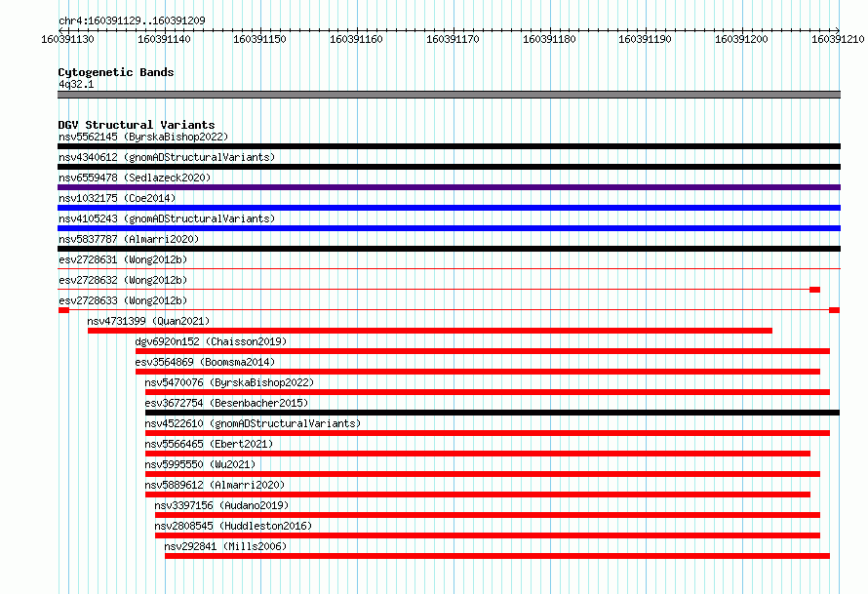
Task: Click the esv2728631 (Wong2012b) label
Action: point(123,259)
